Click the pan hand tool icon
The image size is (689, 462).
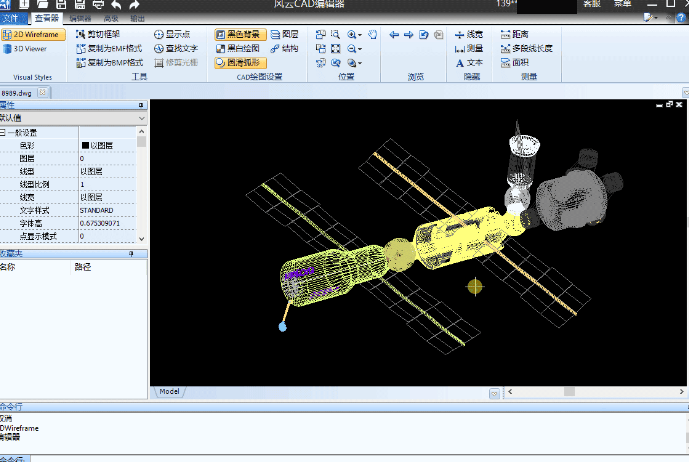click(x=372, y=34)
